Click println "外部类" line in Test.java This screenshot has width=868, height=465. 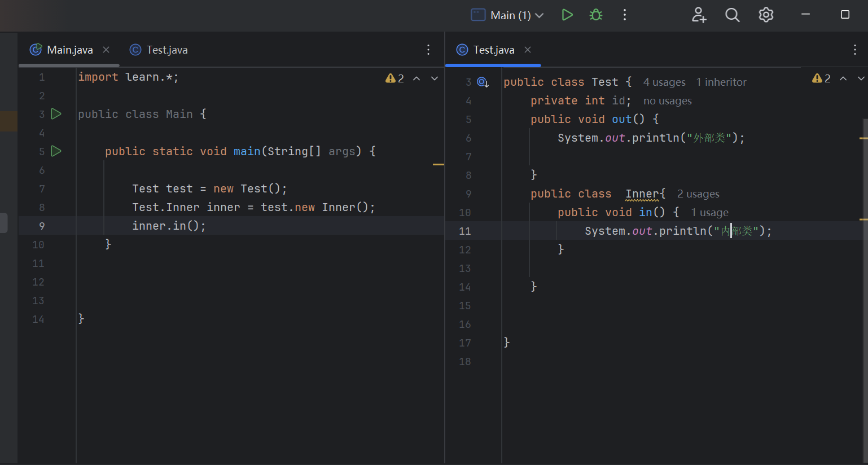(x=651, y=138)
